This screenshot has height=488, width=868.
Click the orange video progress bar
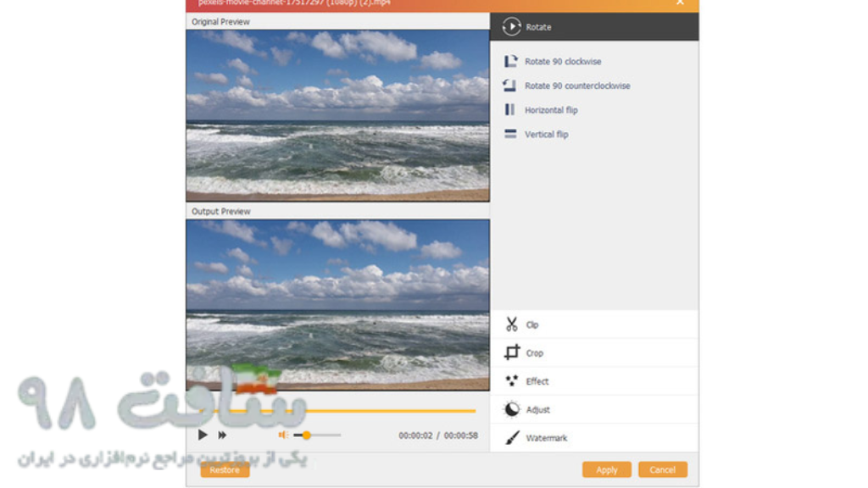tap(337, 411)
